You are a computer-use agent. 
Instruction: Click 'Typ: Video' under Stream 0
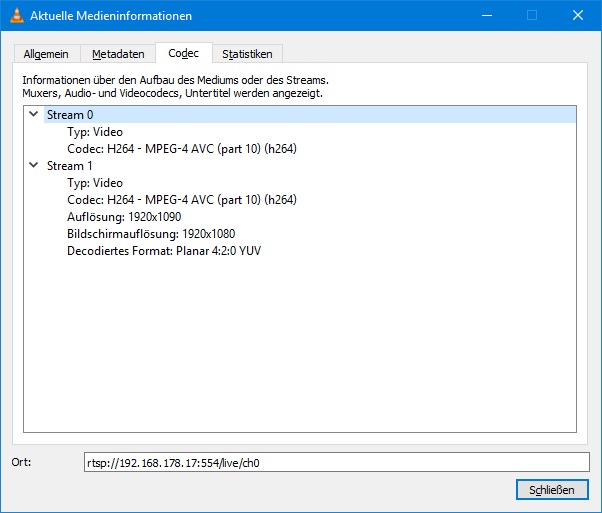coord(95,132)
